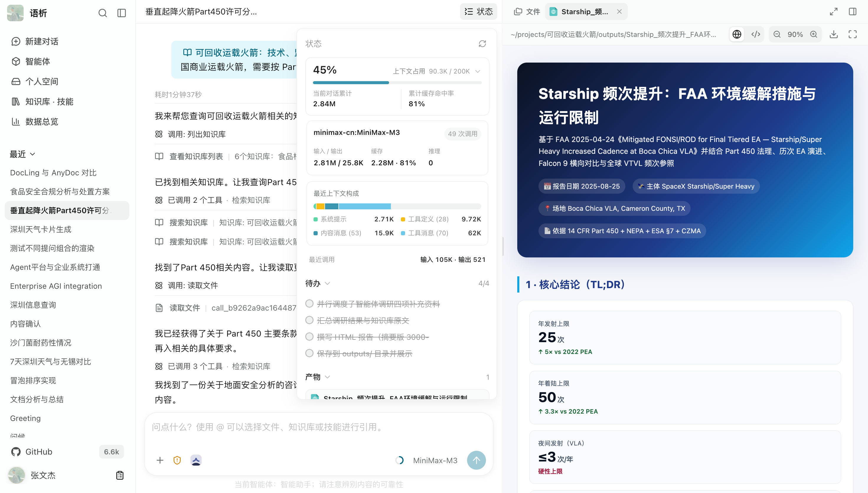Click the 报告日期 2025-08-25 tag
This screenshot has height=493, width=868.
(x=582, y=186)
